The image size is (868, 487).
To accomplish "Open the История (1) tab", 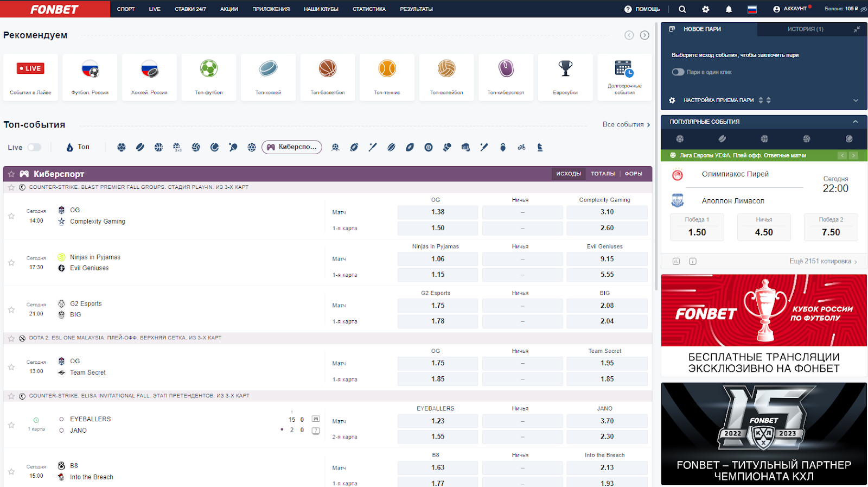I will (x=805, y=29).
